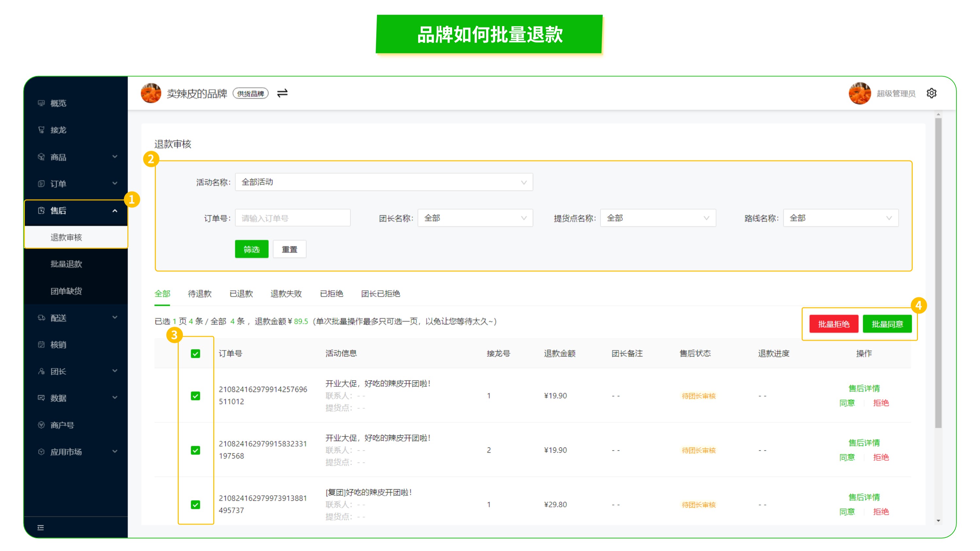Toggle the select-all checkbox in table header

(x=196, y=354)
